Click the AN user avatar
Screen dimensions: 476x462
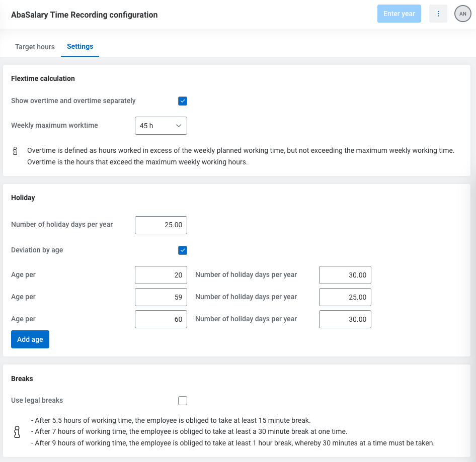[462, 14]
